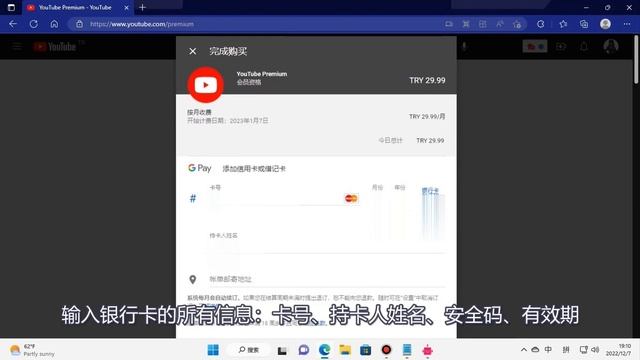Click the hash icon beside card number
The image size is (640, 360).
(x=193, y=199)
